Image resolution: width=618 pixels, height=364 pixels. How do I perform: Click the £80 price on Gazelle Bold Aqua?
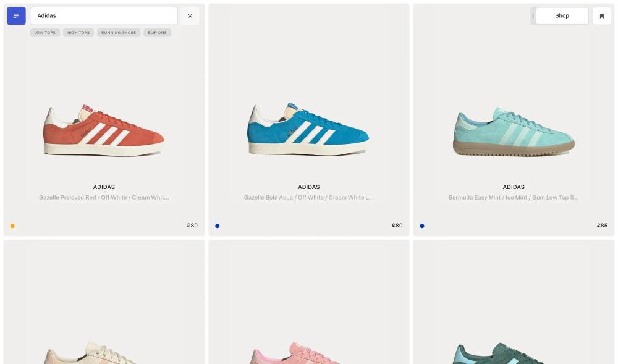click(397, 226)
